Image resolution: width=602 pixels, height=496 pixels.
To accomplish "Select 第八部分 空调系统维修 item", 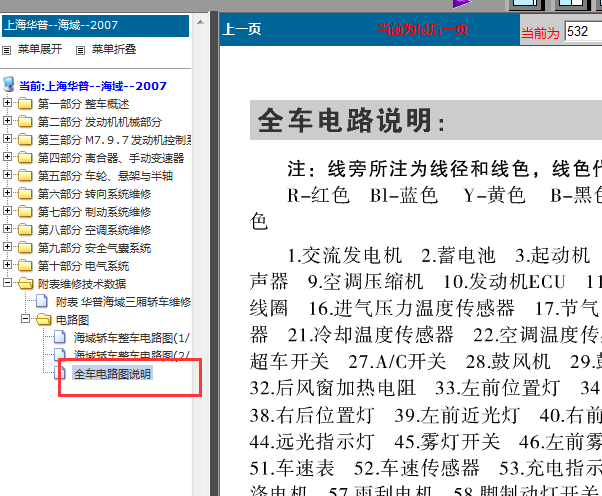I will click(94, 230).
